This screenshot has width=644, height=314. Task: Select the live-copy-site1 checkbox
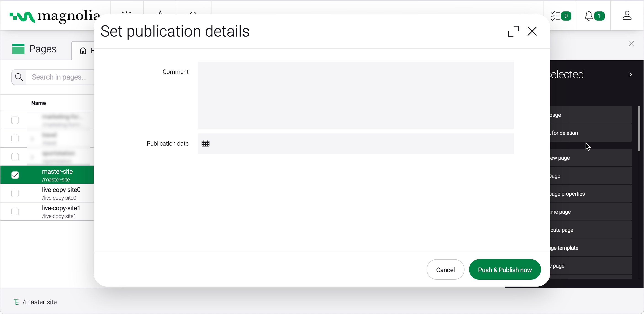15,211
